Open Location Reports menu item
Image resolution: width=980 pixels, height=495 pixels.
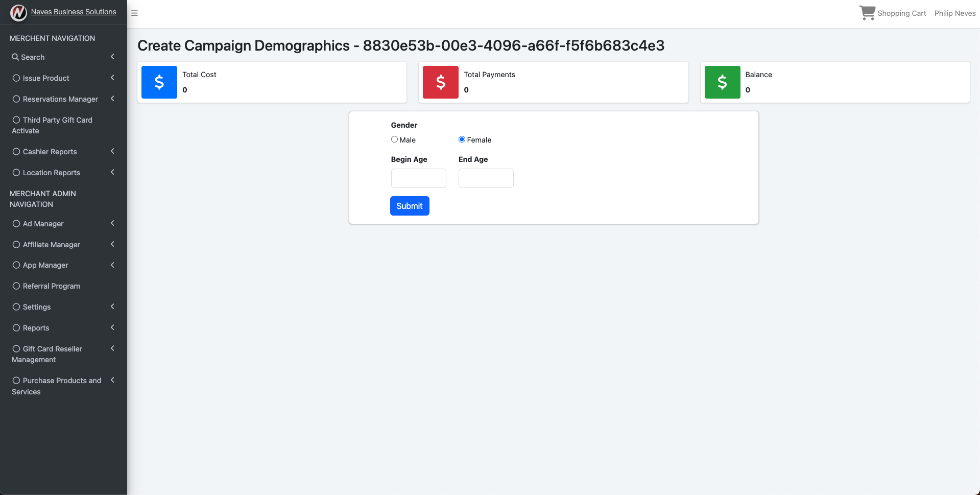[x=63, y=173]
